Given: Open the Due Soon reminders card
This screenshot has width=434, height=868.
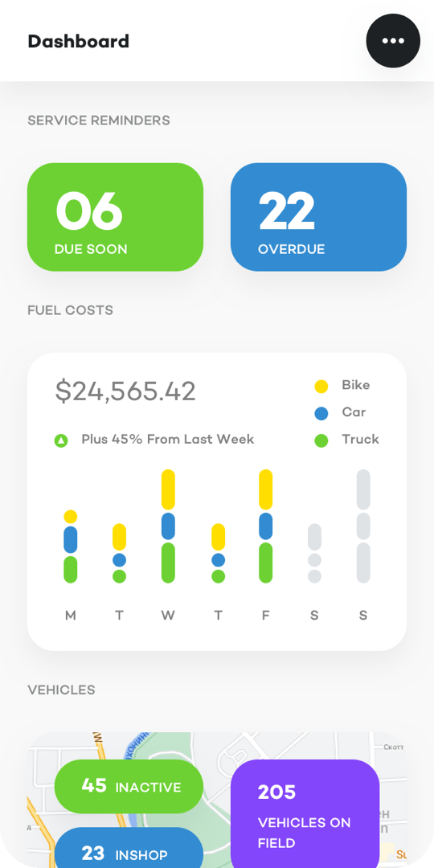Looking at the screenshot, I should [115, 217].
